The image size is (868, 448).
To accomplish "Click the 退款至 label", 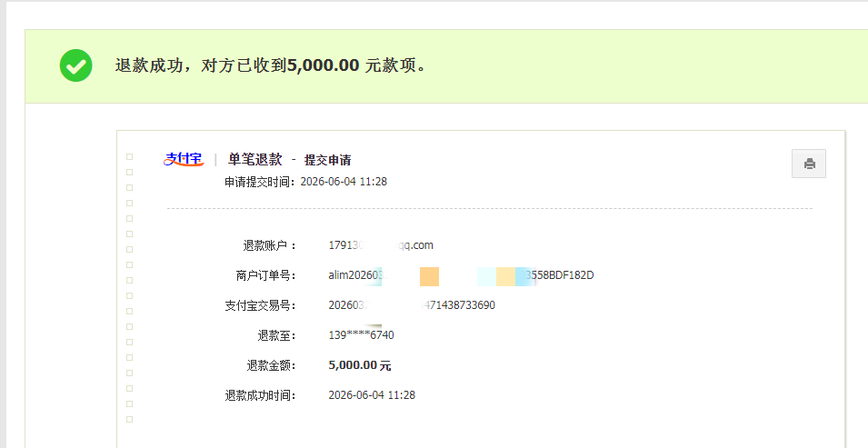I will 277,335.
